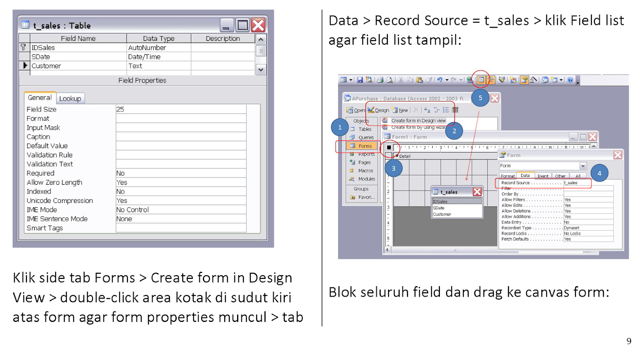This screenshot has height=355, width=644.
Task: Click the Details view icon in database window
Action: 455,110
